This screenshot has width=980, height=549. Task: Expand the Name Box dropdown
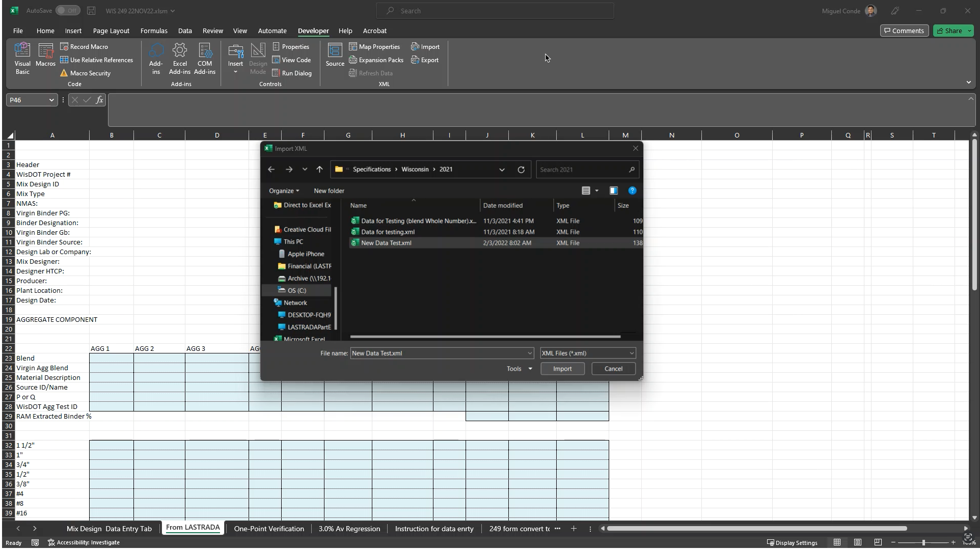coord(51,100)
